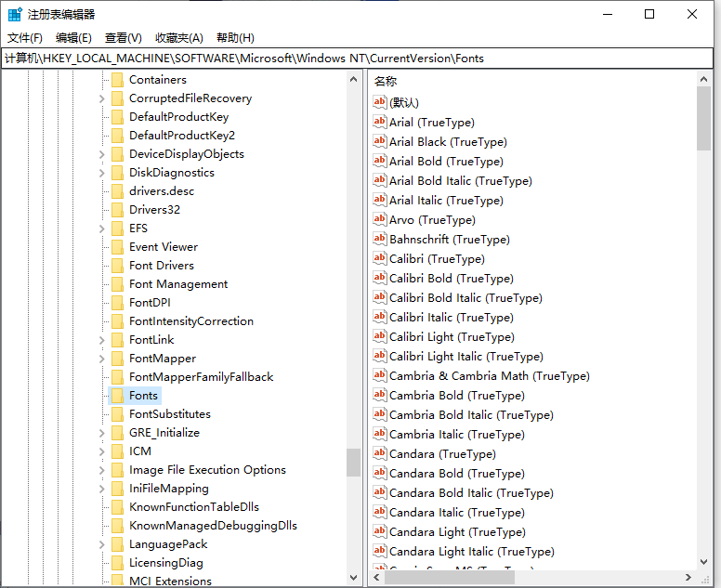The image size is (721, 588).
Task: Click the tree pane scroll up arrow
Action: point(354,79)
